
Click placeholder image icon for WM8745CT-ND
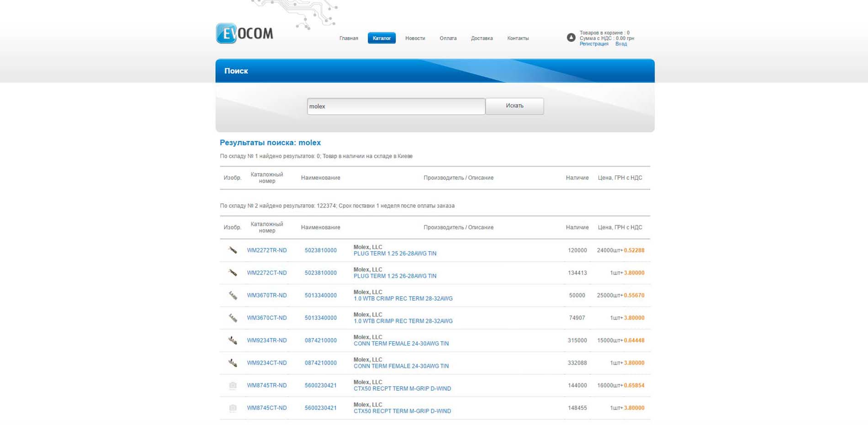[x=233, y=408]
